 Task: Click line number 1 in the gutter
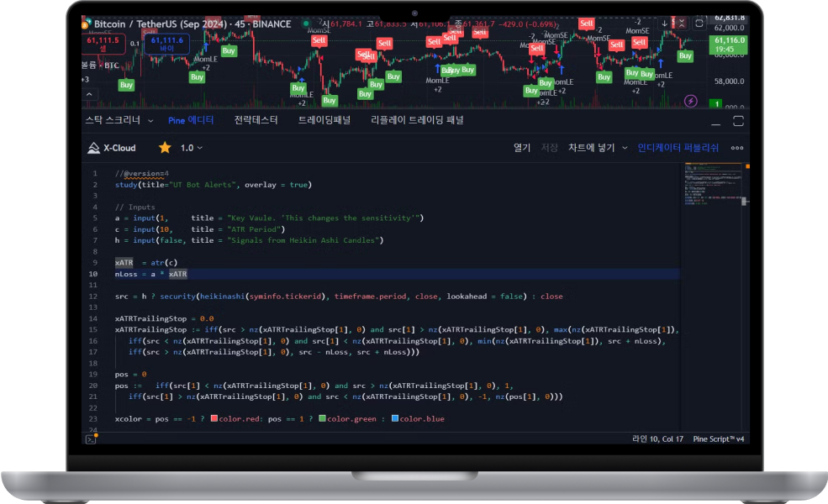95,173
